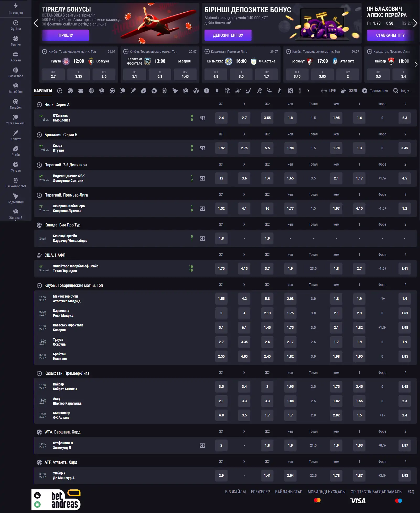The height and width of the screenshot is (513, 420).
Task: Filter by water polo swimmer icon in filter bar
Action: 269,91
